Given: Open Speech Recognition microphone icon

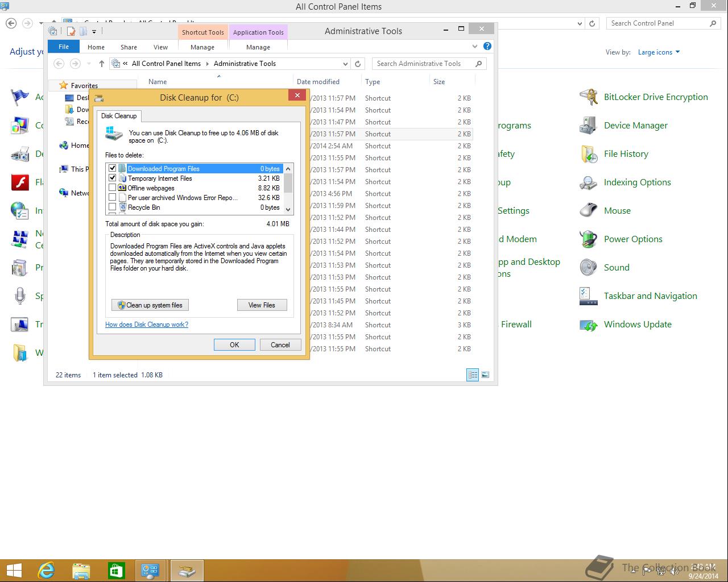Looking at the screenshot, I should pyautogui.click(x=20, y=296).
